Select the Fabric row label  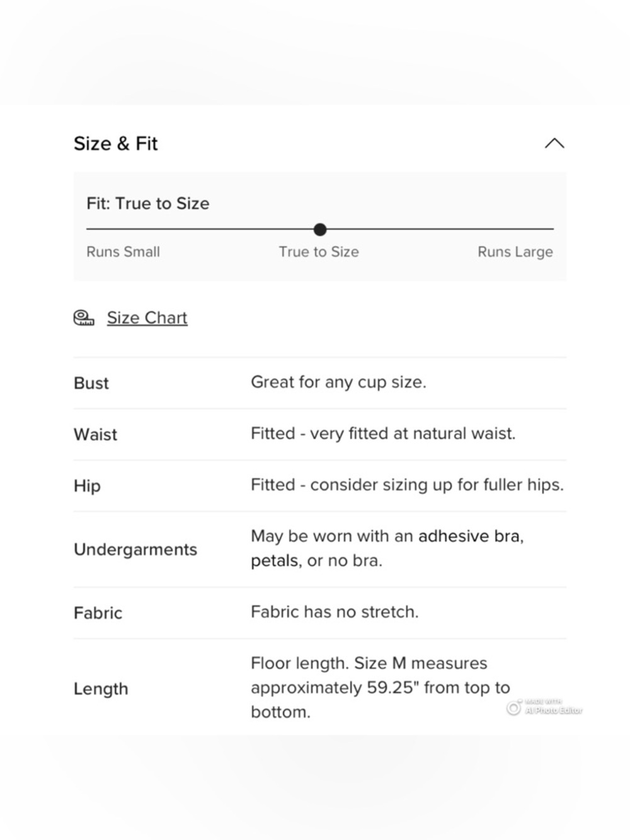(98, 613)
